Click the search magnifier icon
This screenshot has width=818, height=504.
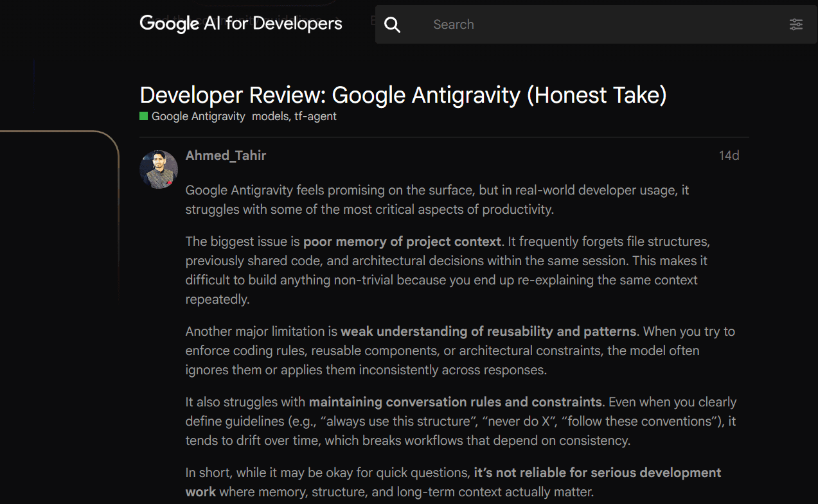[x=392, y=25]
